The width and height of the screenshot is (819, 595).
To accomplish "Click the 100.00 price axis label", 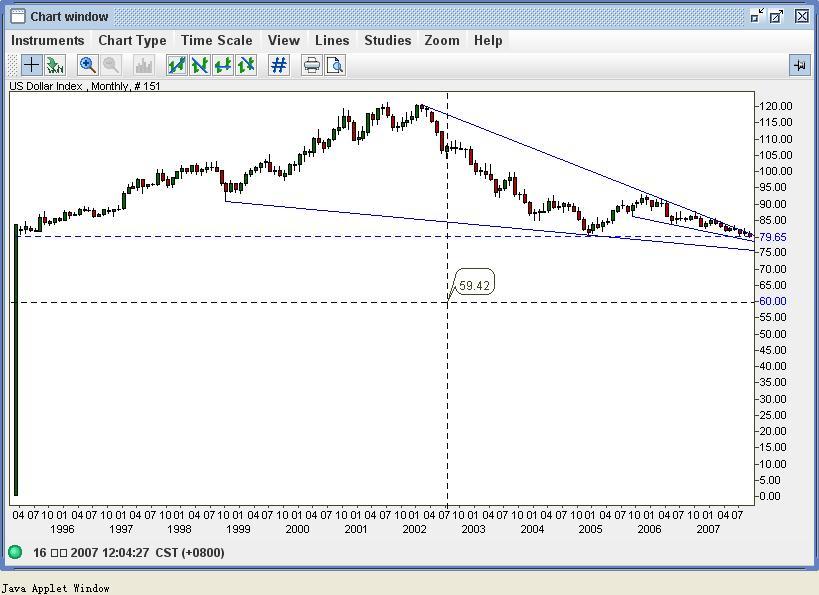I will point(776,171).
